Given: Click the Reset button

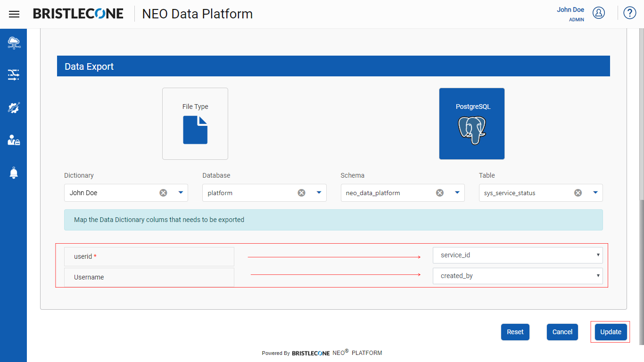Looking at the screenshot, I should (x=515, y=332).
